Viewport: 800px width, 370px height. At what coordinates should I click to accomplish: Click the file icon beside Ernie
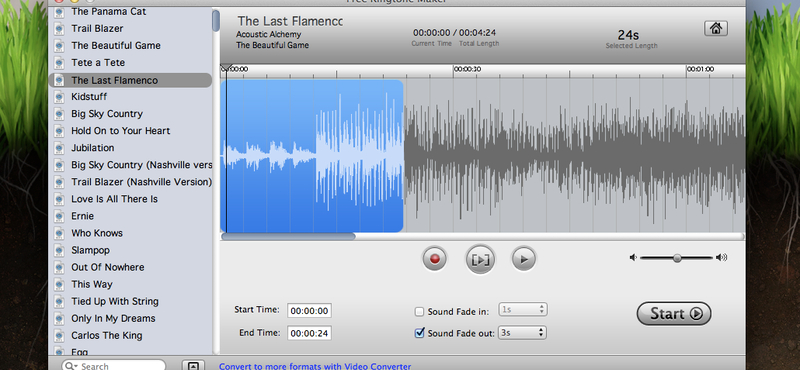click(59, 216)
